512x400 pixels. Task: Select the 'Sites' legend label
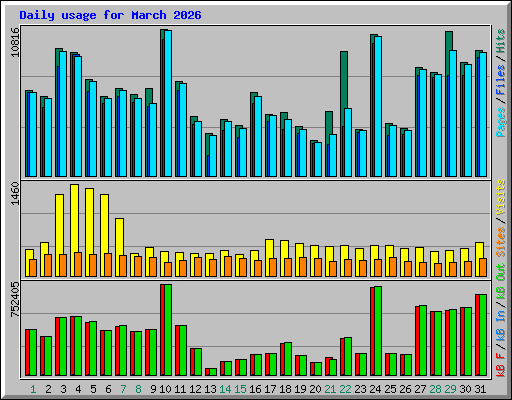point(501,242)
